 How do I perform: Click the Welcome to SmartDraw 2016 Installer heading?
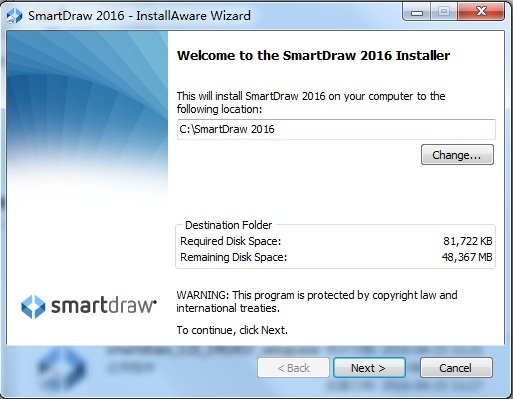(313, 55)
